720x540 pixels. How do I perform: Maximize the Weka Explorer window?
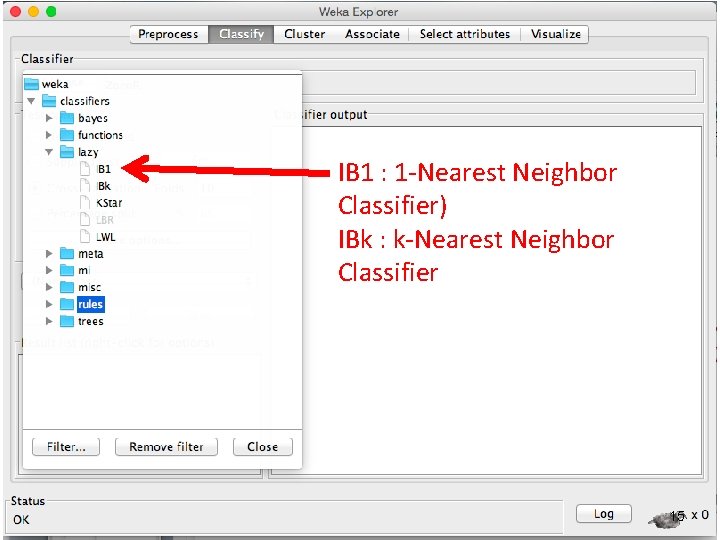[51, 11]
